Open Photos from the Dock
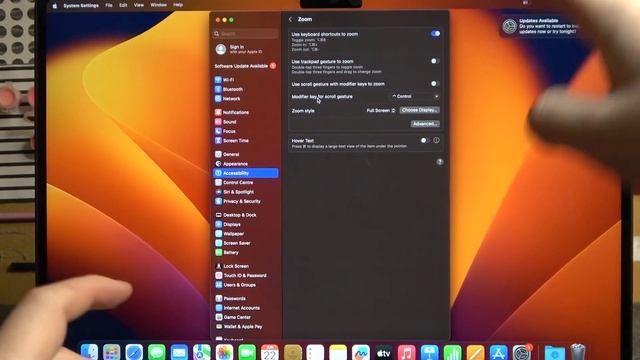Image resolution: width=640 pixels, height=360 pixels. [224, 353]
